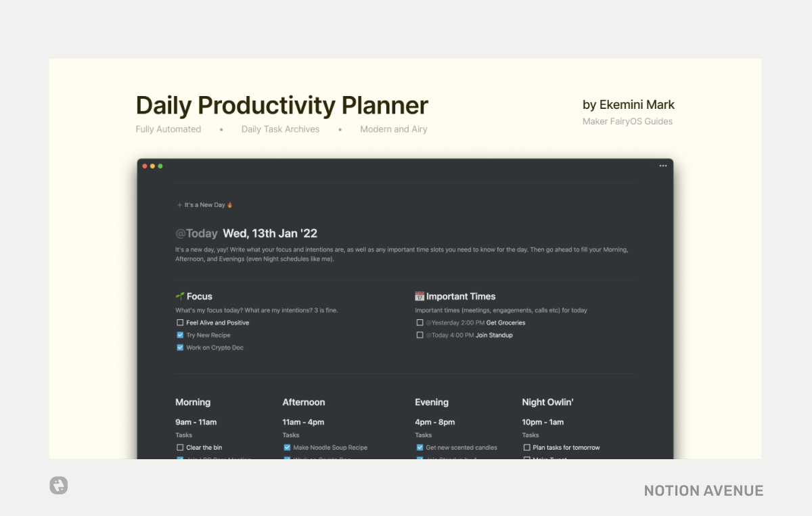Uncheck the Try New Recipe focus item
Image resolution: width=812 pixels, height=516 pixels.
coord(179,335)
